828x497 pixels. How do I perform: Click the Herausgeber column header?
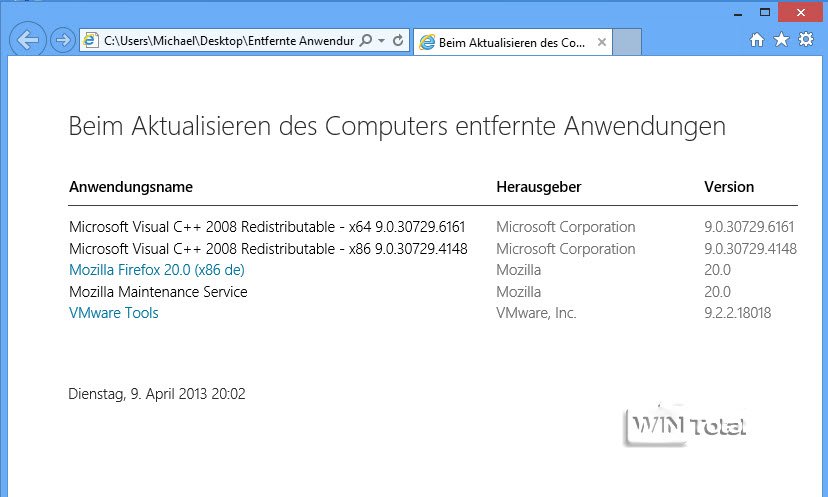tap(539, 187)
